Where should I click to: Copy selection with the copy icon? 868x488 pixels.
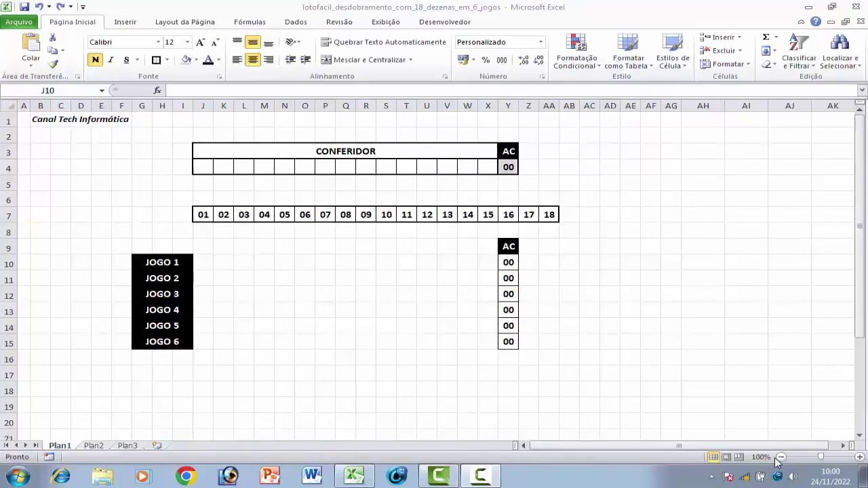pyautogui.click(x=53, y=51)
